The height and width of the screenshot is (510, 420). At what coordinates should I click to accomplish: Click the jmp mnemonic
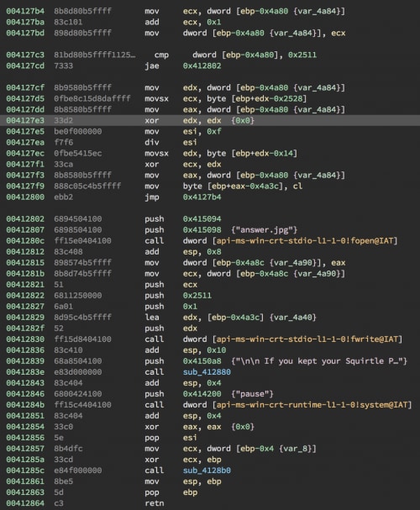click(x=152, y=197)
